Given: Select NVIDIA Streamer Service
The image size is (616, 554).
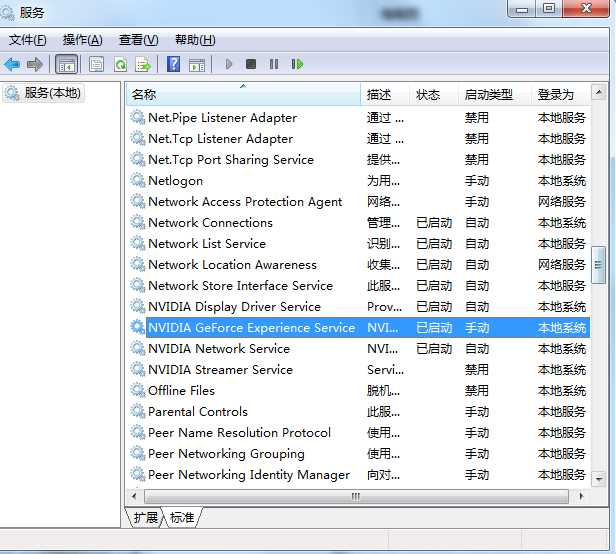Looking at the screenshot, I should coord(220,369).
